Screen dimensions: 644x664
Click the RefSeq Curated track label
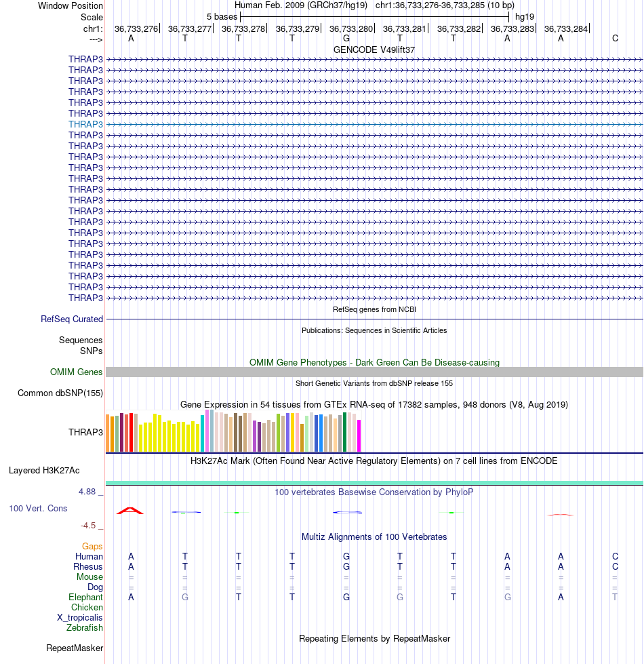click(71, 319)
